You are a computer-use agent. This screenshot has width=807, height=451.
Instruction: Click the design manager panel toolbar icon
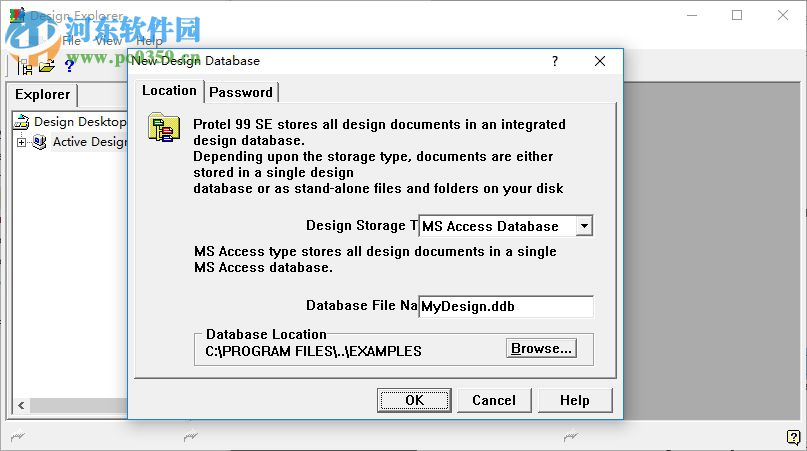coord(26,66)
